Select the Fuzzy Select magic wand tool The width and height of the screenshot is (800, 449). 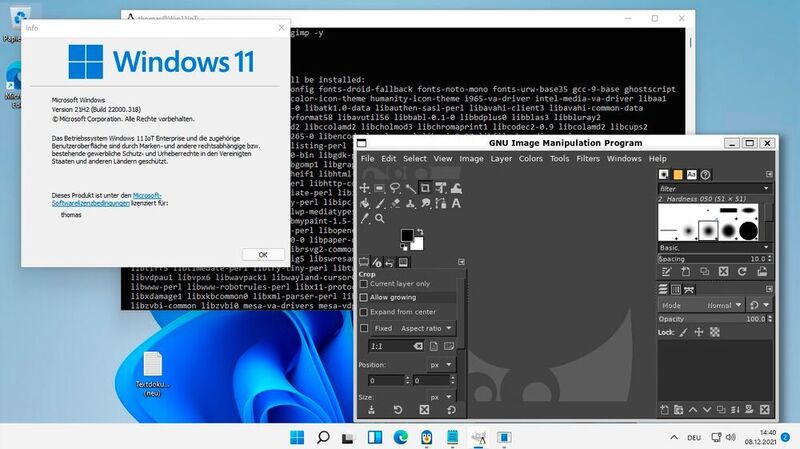[x=410, y=188]
